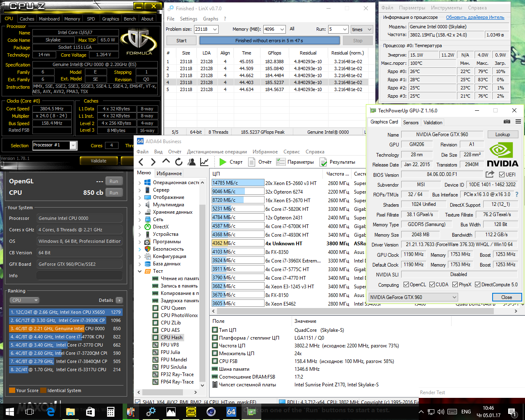The image size is (525, 420).
Task: Click the LinX 'Finished without errors' progress bar
Action: coord(269,41)
